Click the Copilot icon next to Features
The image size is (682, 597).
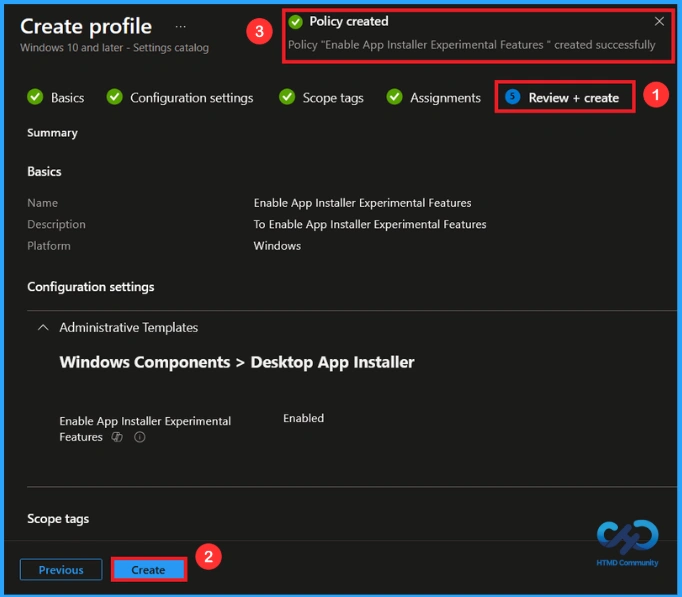[117, 437]
